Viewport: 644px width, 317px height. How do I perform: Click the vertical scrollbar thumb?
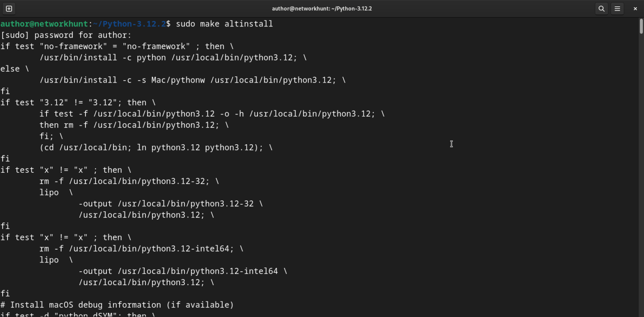[x=641, y=26]
